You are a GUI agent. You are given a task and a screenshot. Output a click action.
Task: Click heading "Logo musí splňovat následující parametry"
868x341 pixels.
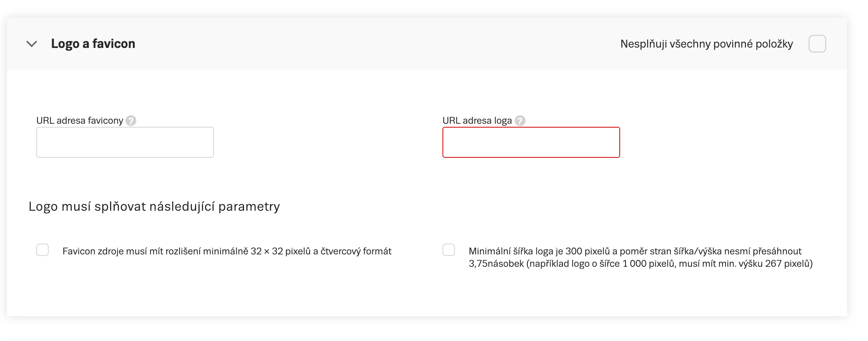pyautogui.click(x=154, y=206)
